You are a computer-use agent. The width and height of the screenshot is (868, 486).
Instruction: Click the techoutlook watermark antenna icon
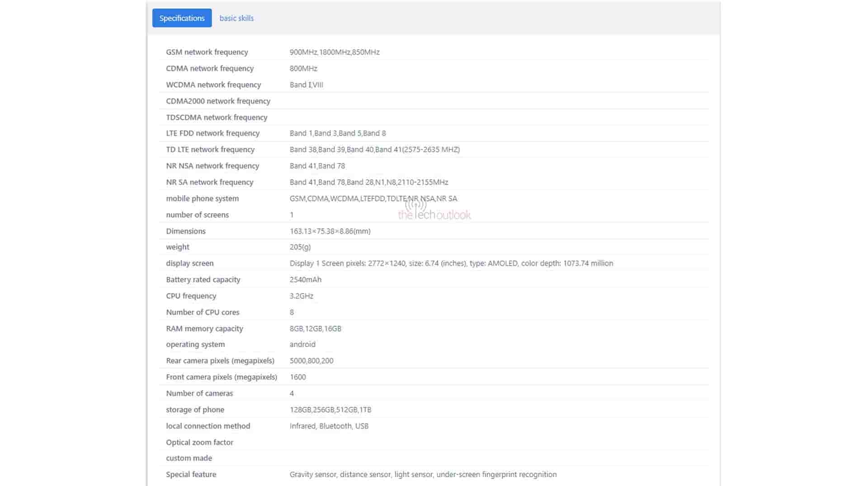pyautogui.click(x=415, y=205)
